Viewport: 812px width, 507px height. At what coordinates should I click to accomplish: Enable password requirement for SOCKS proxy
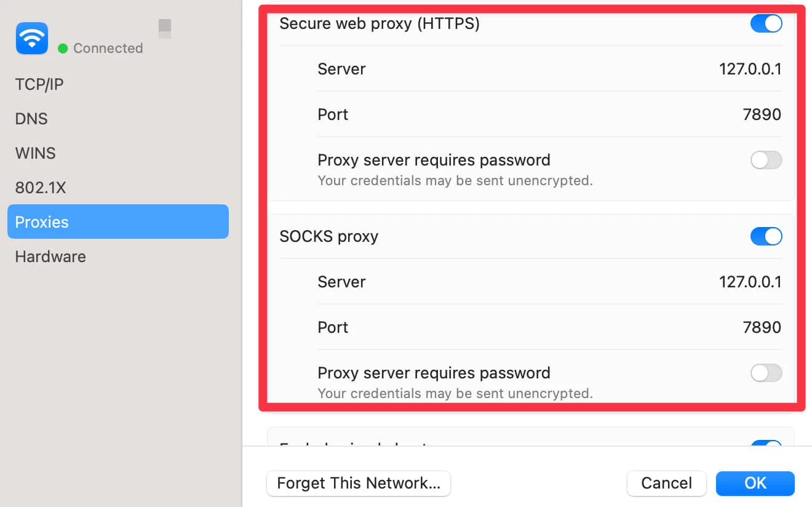tap(766, 373)
